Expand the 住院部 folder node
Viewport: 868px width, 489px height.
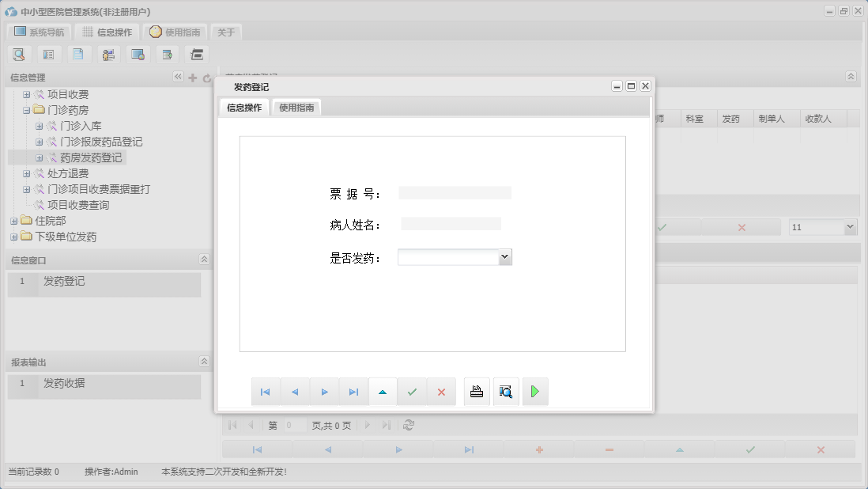pos(13,221)
